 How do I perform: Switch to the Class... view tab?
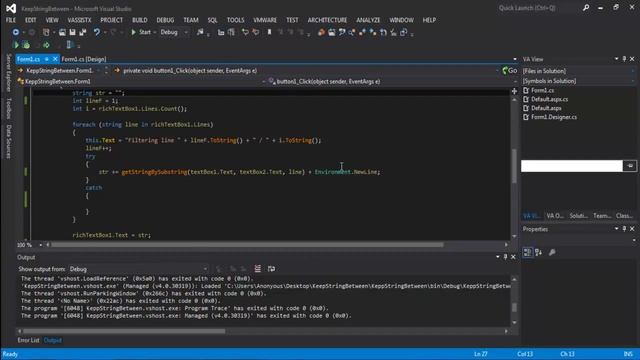pos(624,216)
